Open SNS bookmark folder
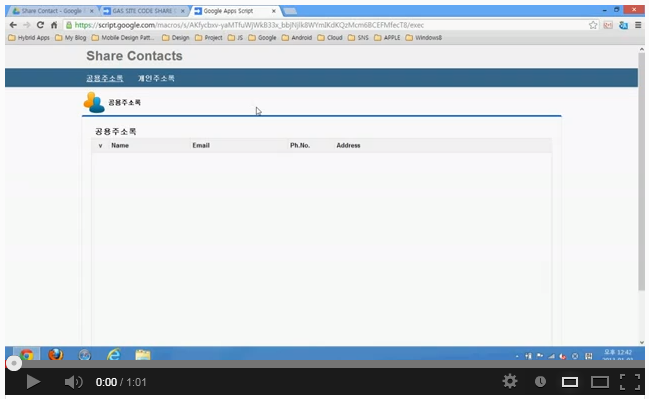 (358, 38)
